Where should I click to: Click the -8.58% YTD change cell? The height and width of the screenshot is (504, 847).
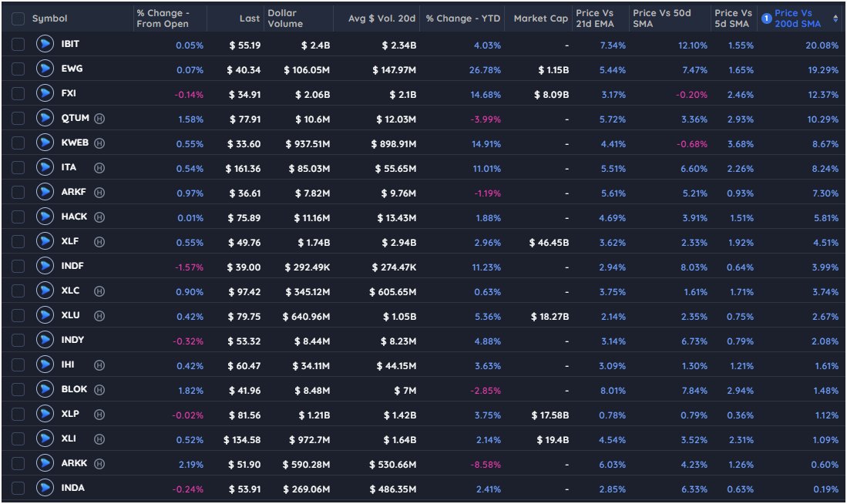486,465
